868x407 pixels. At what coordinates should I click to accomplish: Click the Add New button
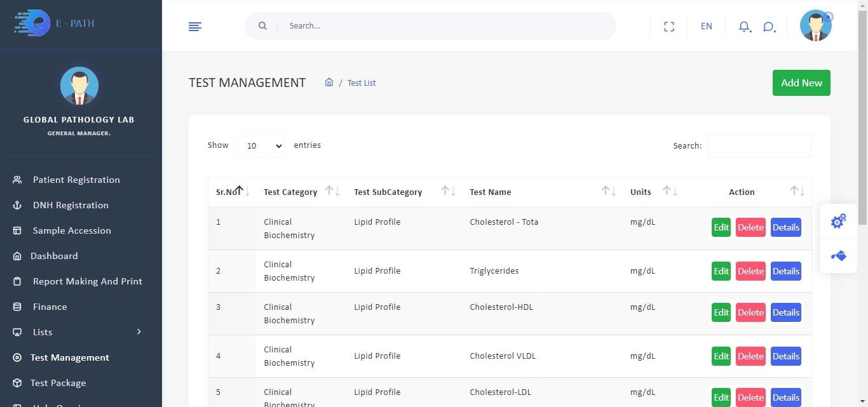[x=801, y=83]
